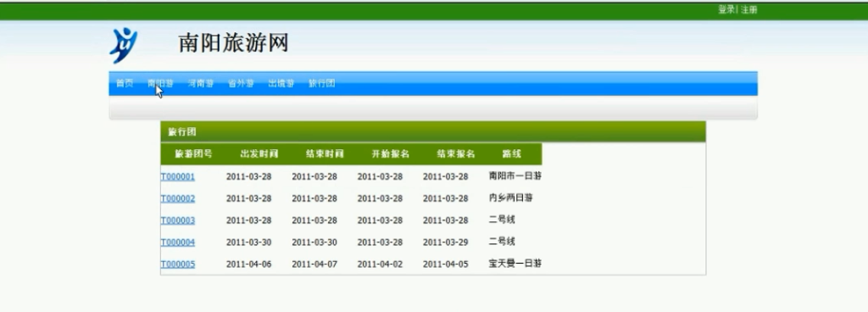Click the blue site logo icon
This screenshot has height=312, width=868.
pyautogui.click(x=123, y=45)
